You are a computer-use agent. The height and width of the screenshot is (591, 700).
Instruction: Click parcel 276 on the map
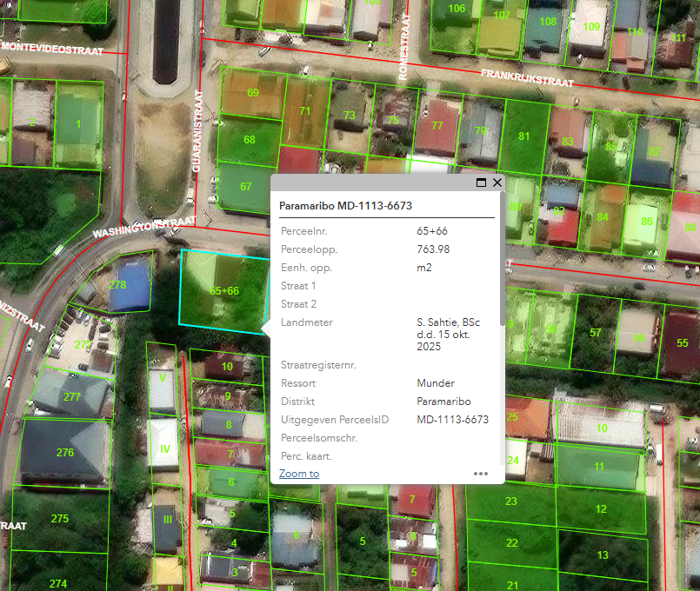tap(65, 453)
